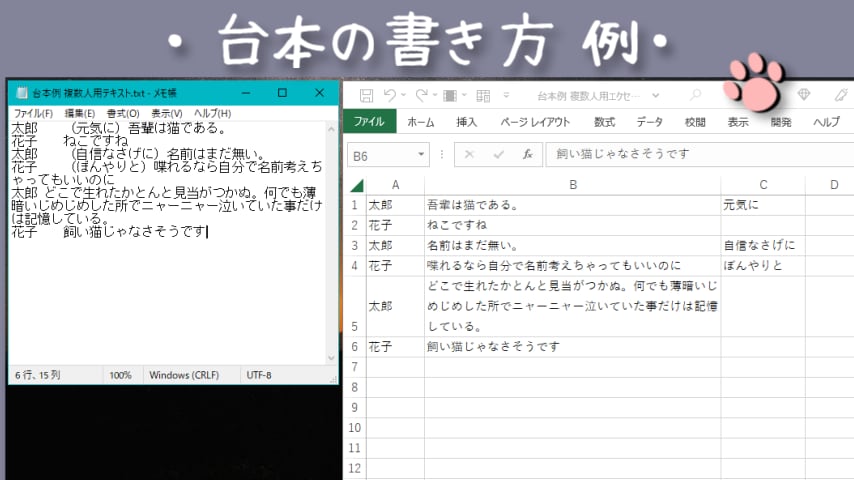The height and width of the screenshot is (480, 854).
Task: Open Customize Quick Access Toolbar arrow
Action: pos(506,95)
